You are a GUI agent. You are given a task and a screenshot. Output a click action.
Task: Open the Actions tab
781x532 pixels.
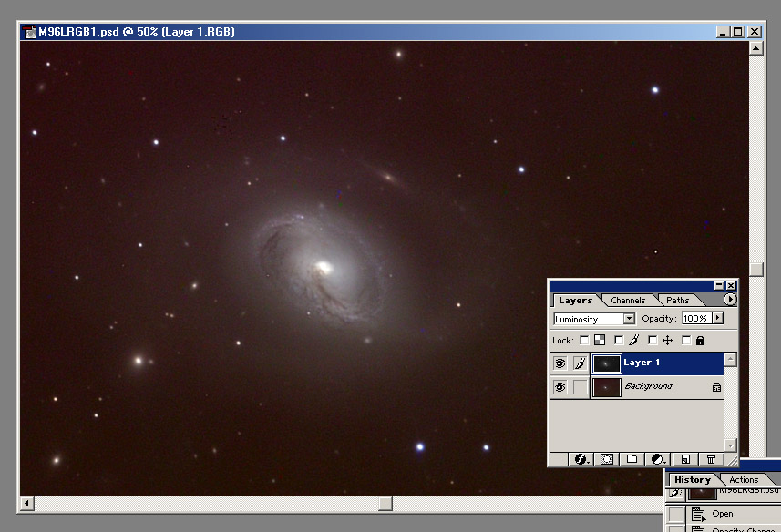744,480
